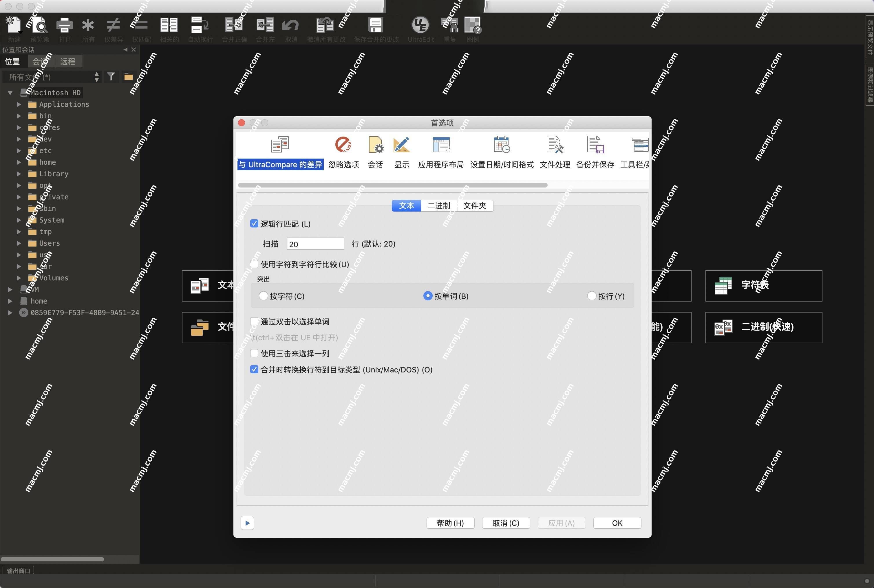
Task: Click the filter funnel icon in sidebar
Action: (111, 76)
